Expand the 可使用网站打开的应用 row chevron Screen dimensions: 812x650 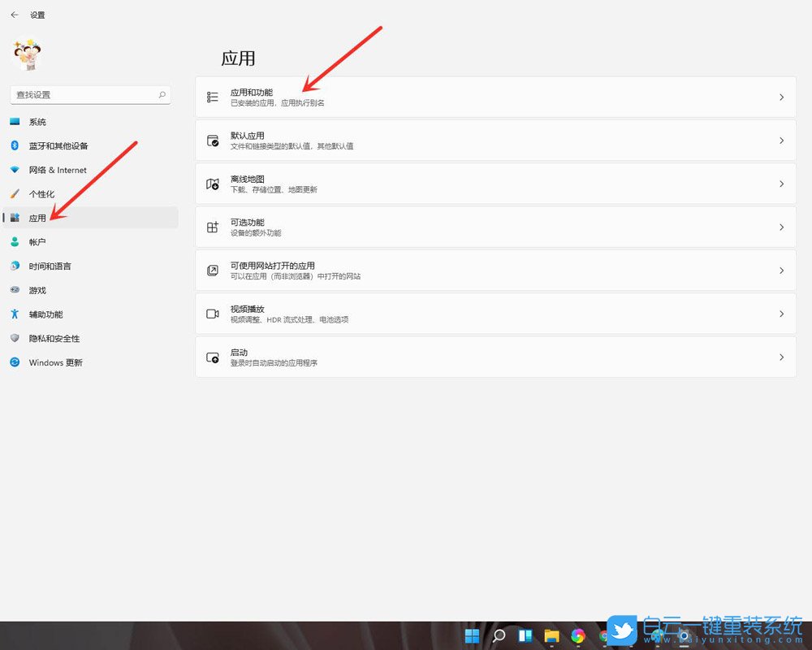(781, 271)
